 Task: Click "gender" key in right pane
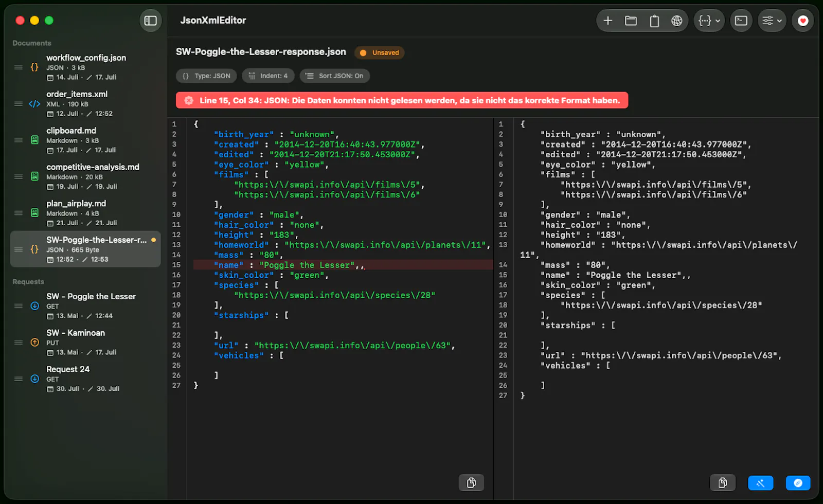coord(560,215)
